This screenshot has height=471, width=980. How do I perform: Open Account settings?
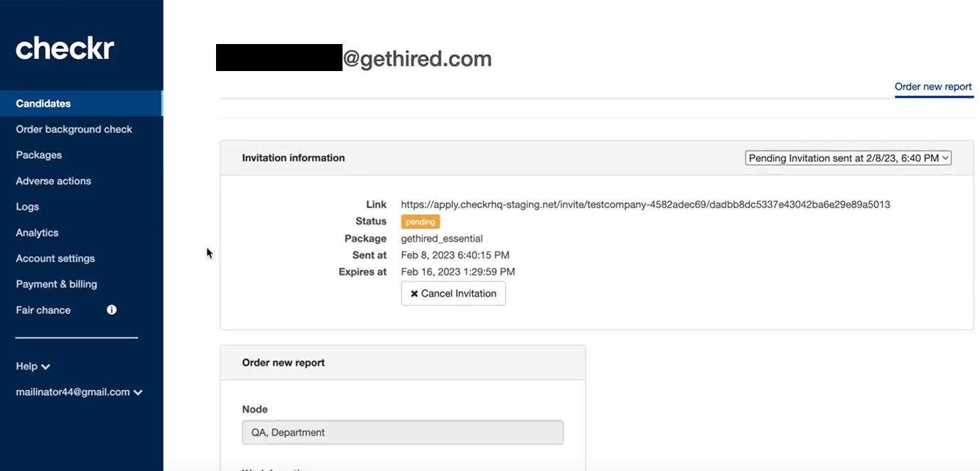[55, 259]
